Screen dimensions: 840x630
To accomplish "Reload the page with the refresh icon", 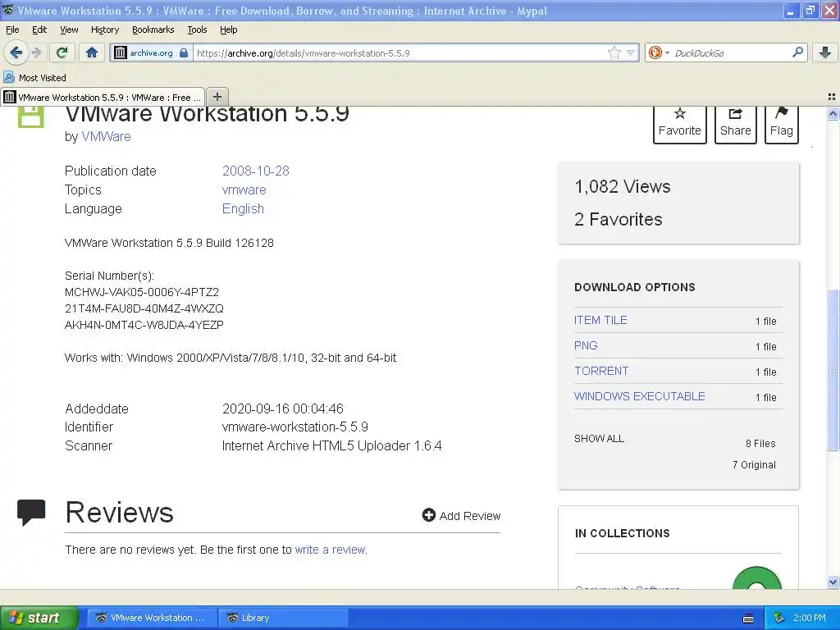I will [x=62, y=52].
